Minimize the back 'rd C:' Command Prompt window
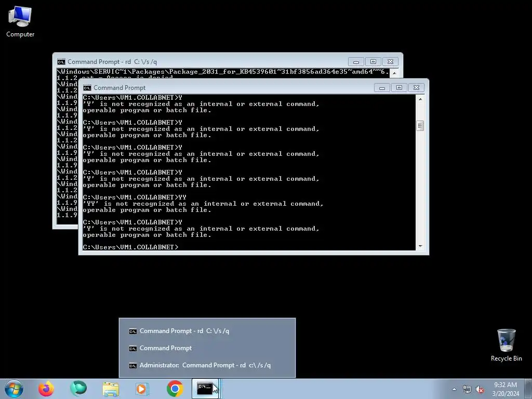 pos(356,62)
